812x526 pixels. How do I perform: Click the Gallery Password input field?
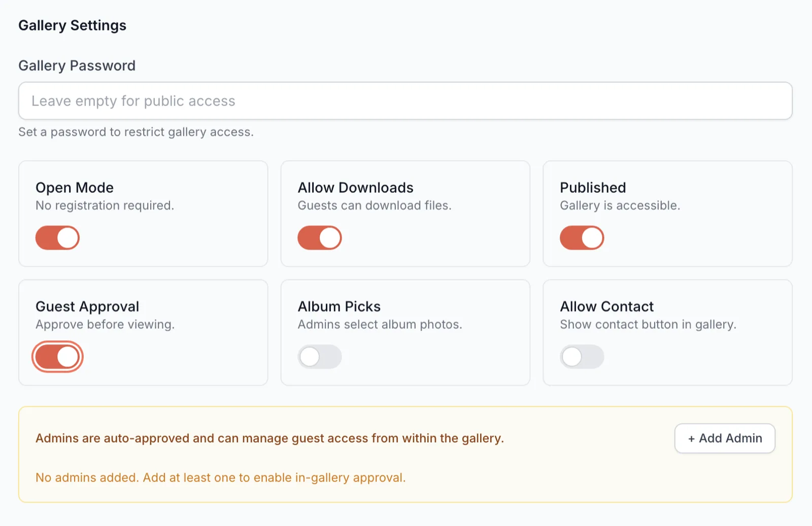coord(405,101)
